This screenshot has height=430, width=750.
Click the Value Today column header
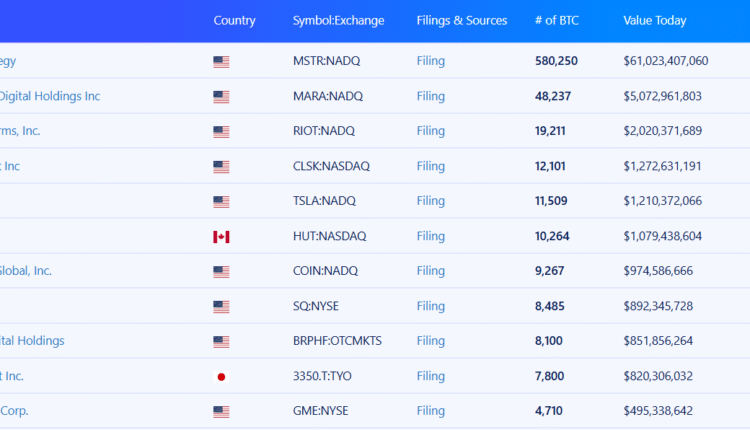[x=655, y=21]
